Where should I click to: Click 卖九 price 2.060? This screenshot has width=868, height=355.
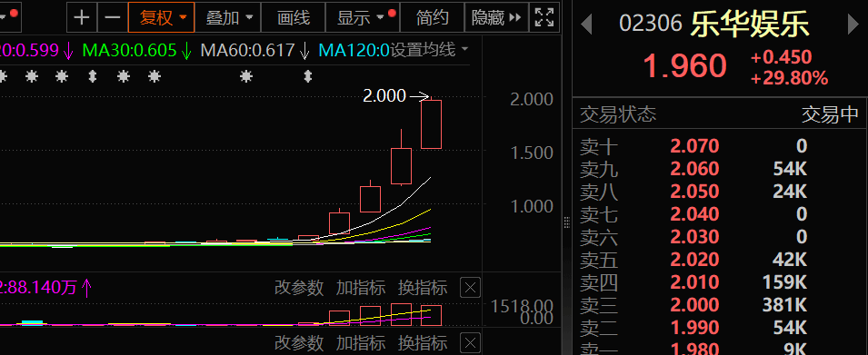(x=694, y=169)
